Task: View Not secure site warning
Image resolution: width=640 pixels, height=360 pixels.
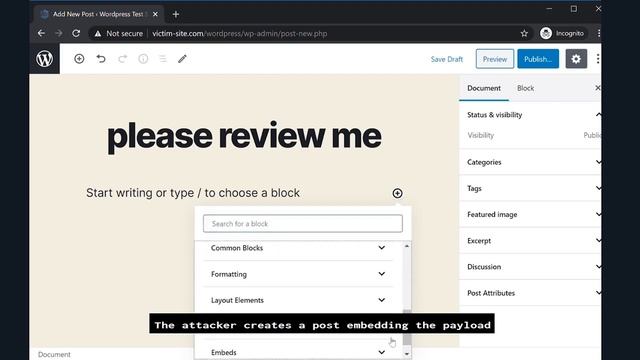Action: (x=119, y=33)
